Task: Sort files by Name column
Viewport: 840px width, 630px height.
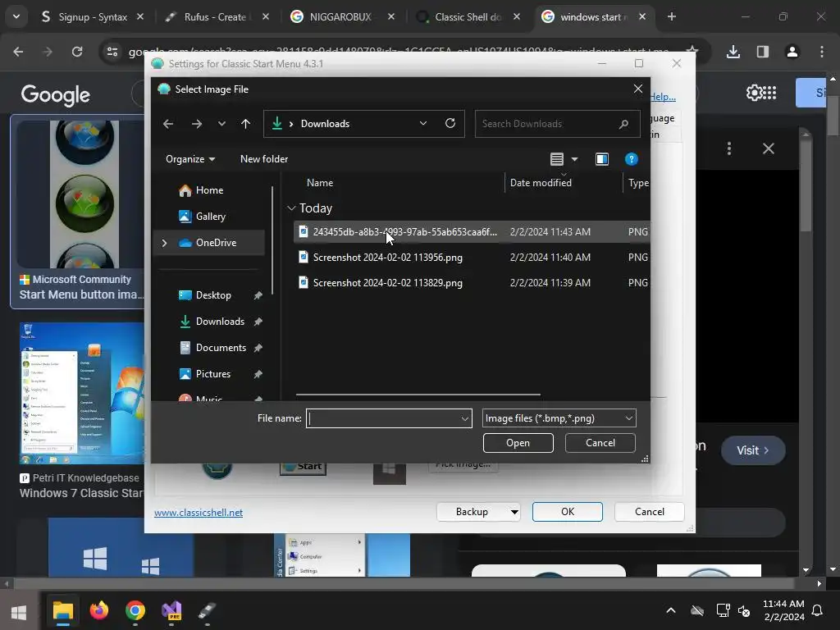Action: coord(320,183)
